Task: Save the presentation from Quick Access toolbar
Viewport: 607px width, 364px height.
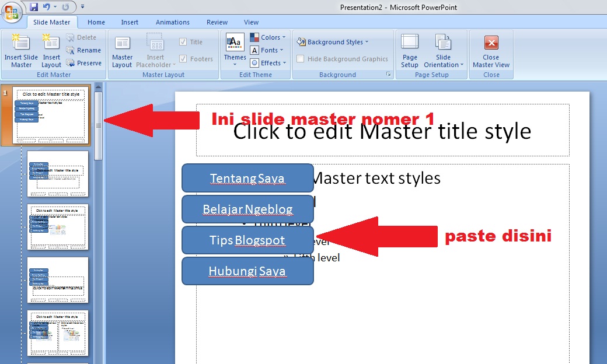Action: (x=34, y=6)
